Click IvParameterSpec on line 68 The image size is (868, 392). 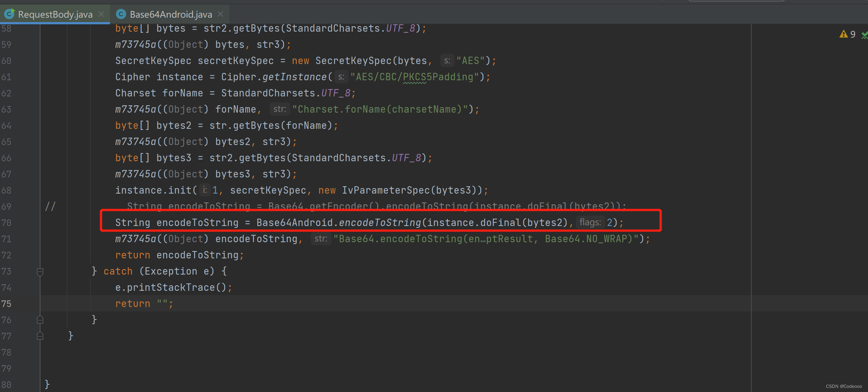[x=386, y=190]
